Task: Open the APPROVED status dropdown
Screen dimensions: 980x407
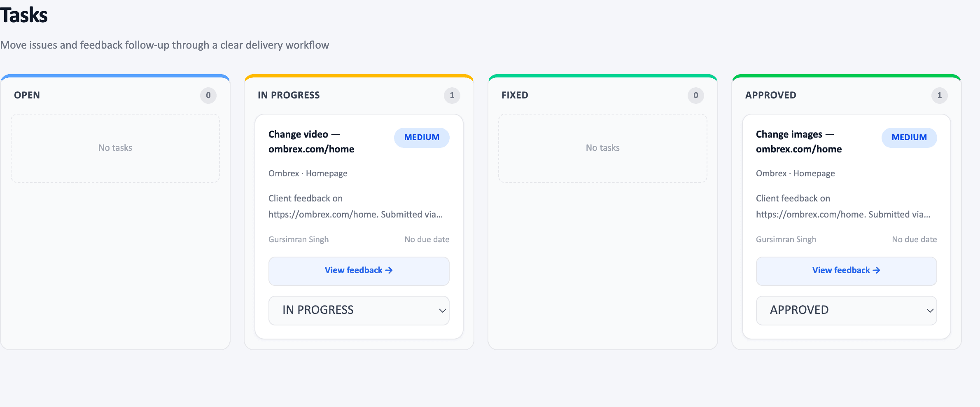Action: click(x=846, y=310)
